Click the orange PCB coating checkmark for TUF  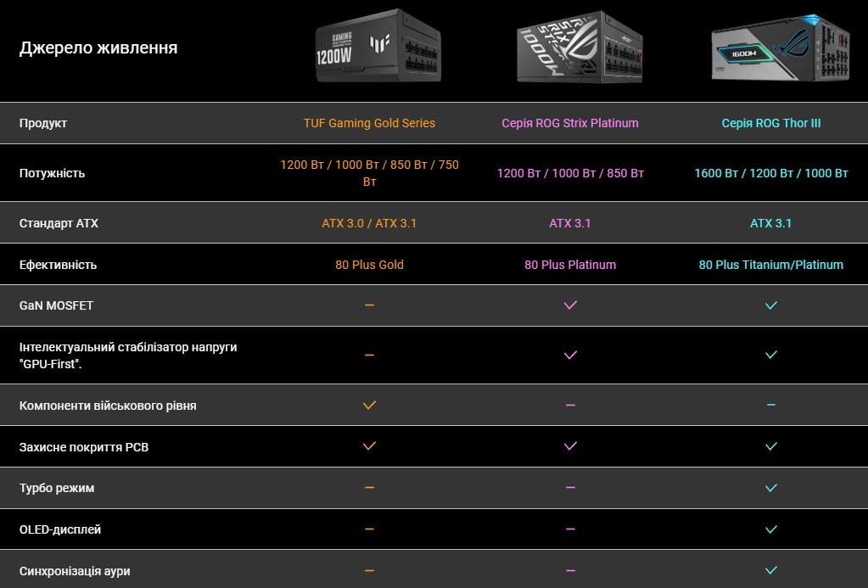pos(369,446)
